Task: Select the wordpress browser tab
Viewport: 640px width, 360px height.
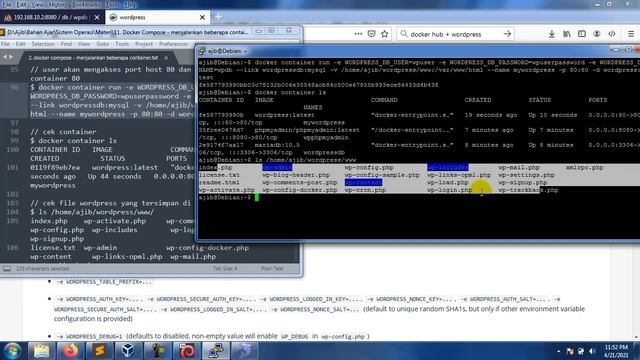Action: pos(157,17)
